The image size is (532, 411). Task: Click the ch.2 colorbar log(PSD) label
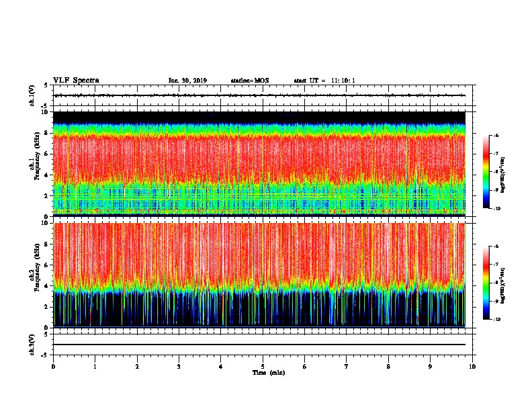(x=502, y=286)
